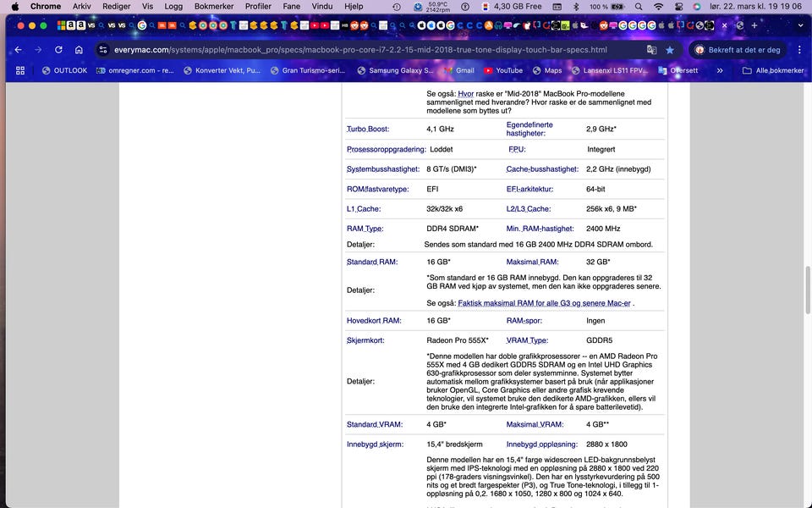Screen dimensions: 812x508
Task: Click the Bekreft at det er deg button
Action: pos(738,50)
